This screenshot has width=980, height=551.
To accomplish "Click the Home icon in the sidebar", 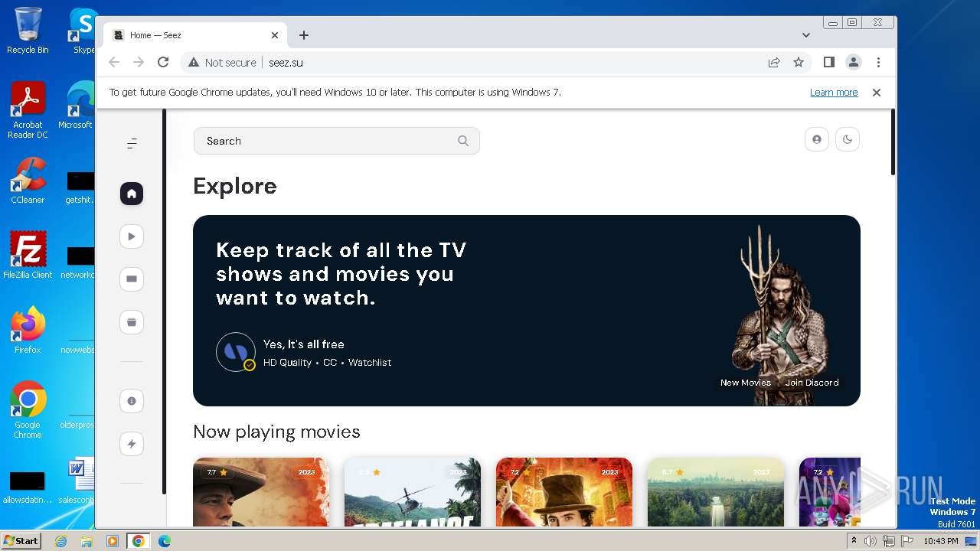I will (x=132, y=194).
